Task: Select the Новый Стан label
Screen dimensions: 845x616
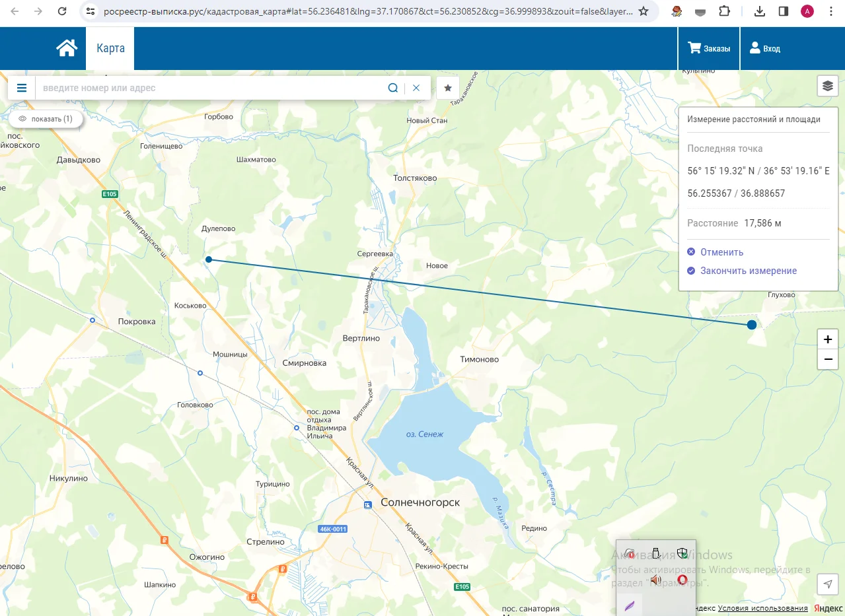Action: [427, 120]
